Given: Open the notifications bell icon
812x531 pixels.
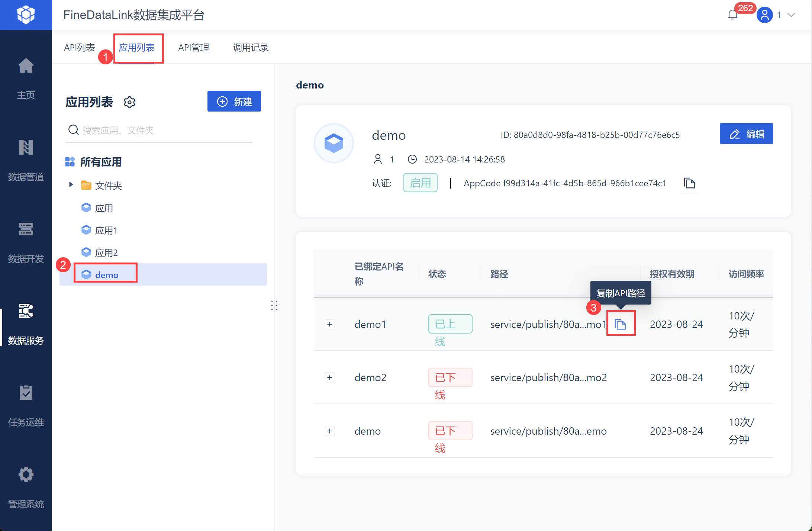Looking at the screenshot, I should pos(732,15).
